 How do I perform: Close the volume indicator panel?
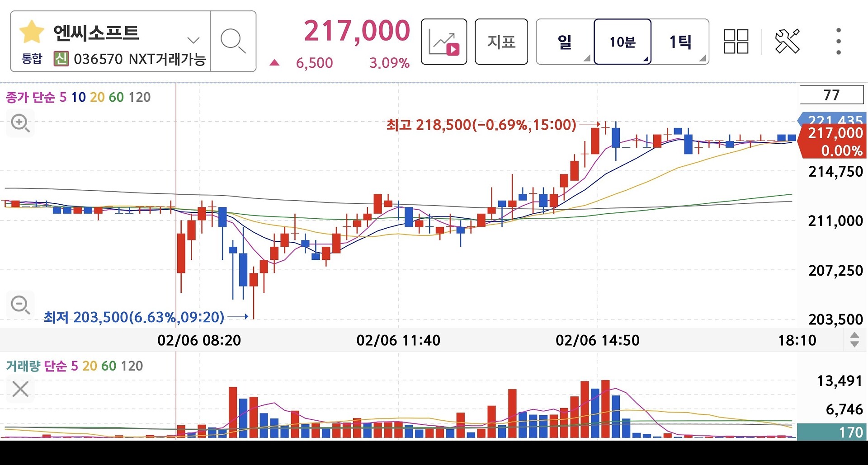[20, 389]
